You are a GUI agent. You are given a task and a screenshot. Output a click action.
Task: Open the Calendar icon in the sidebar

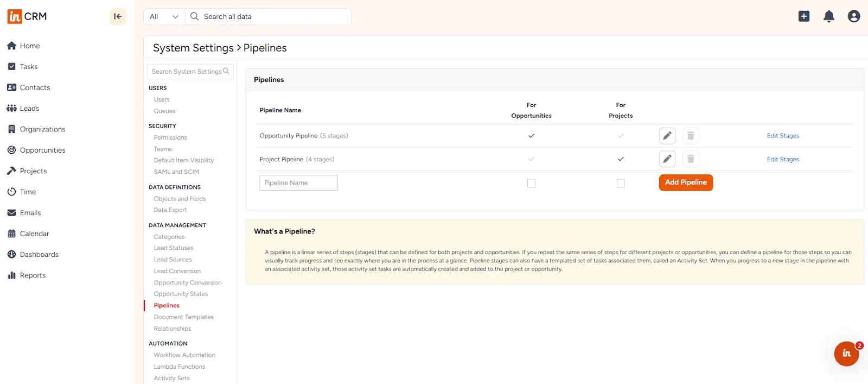coord(11,234)
